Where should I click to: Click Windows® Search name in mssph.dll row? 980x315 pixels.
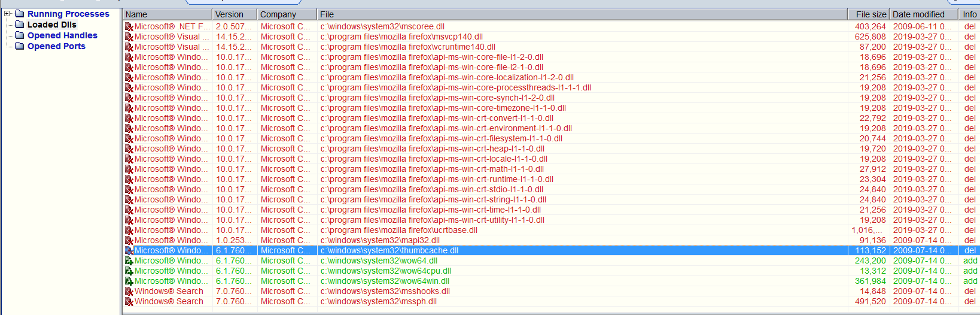(x=169, y=301)
